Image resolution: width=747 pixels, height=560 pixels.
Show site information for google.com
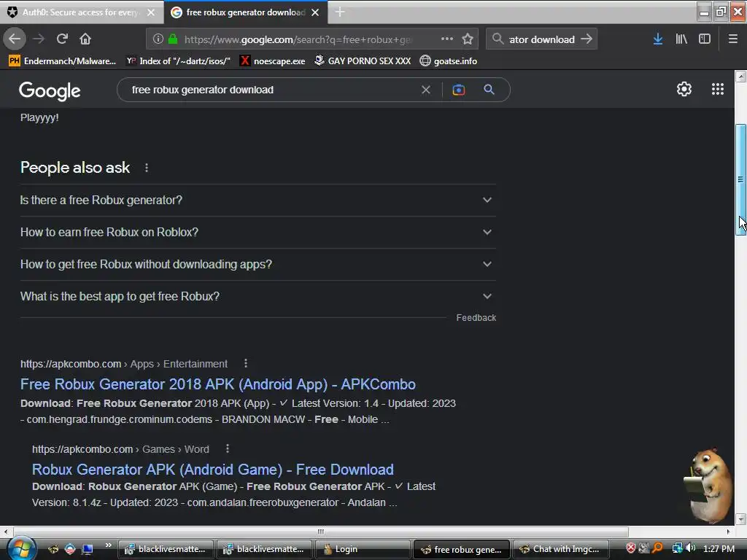tap(158, 39)
